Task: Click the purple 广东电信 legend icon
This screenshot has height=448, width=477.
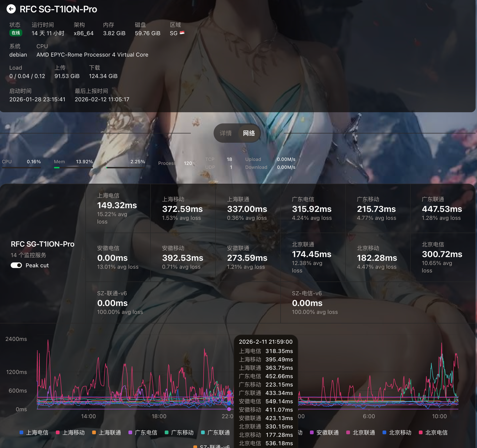Action: (x=130, y=432)
